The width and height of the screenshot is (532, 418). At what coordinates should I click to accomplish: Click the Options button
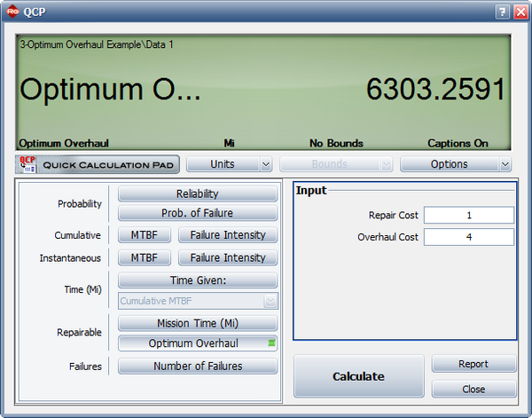click(450, 164)
